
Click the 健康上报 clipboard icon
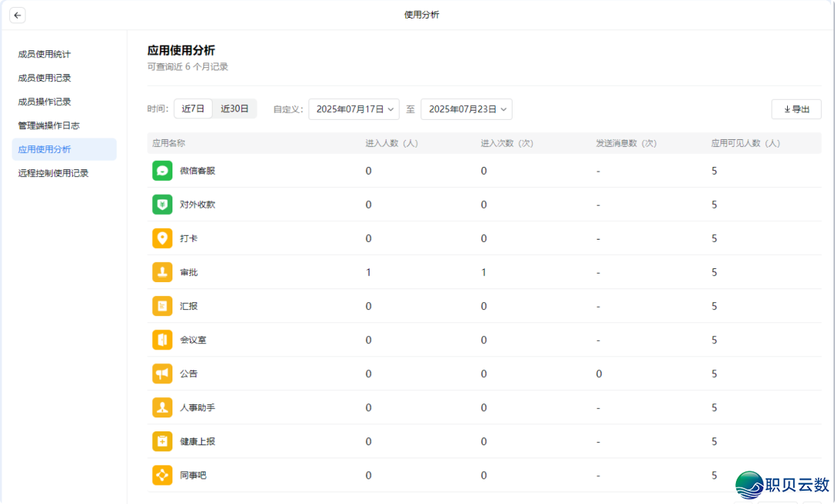(x=162, y=441)
